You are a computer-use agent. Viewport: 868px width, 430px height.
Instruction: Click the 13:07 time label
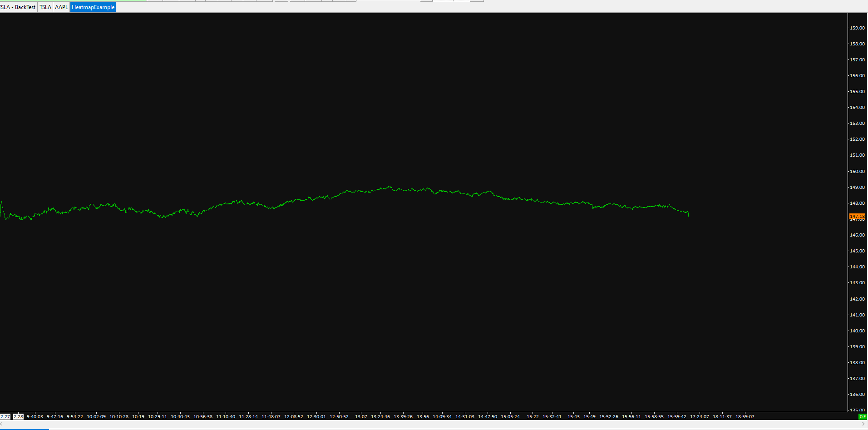[361, 417]
